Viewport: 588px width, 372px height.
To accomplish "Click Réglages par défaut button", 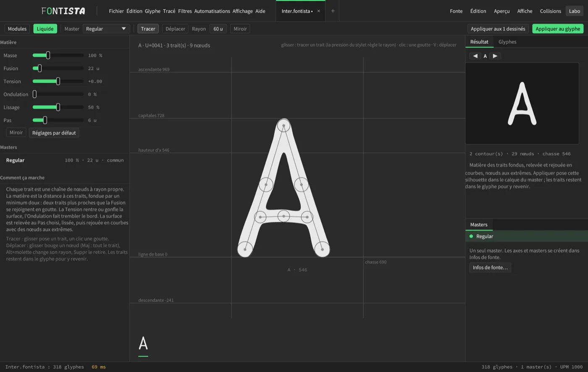I will coord(54,133).
